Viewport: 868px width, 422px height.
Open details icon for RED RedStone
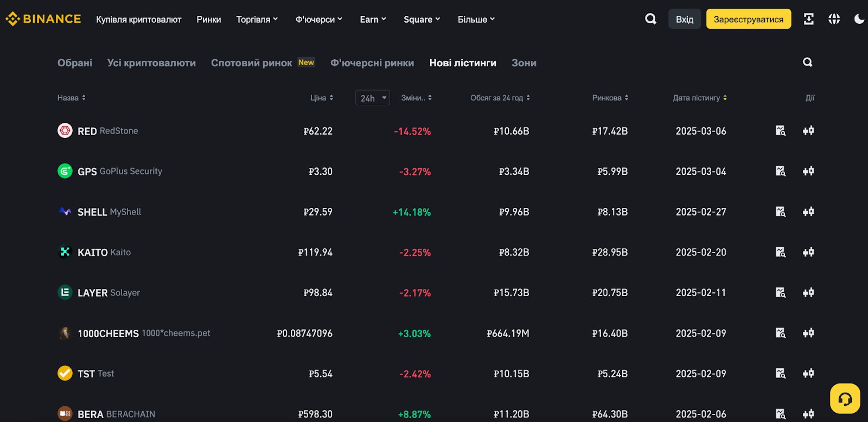(780, 131)
